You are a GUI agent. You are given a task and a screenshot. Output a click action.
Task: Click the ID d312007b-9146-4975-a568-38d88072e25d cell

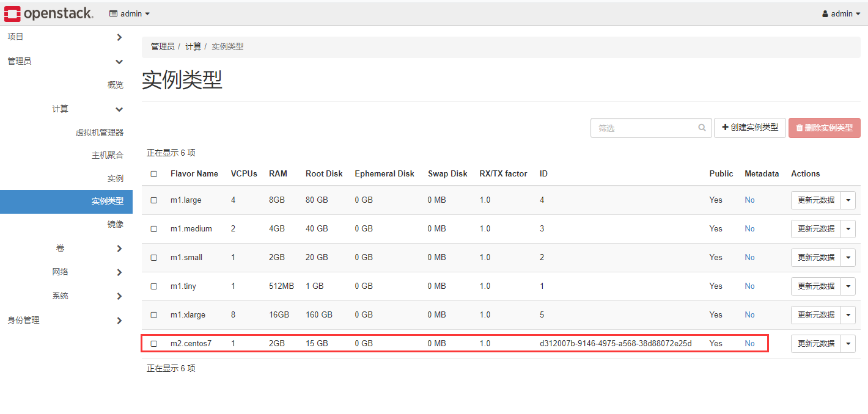click(616, 344)
